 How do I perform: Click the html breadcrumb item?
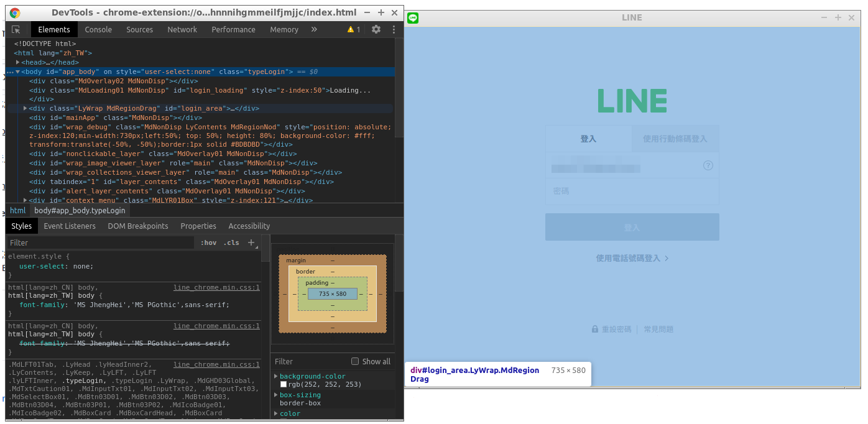[18, 210]
